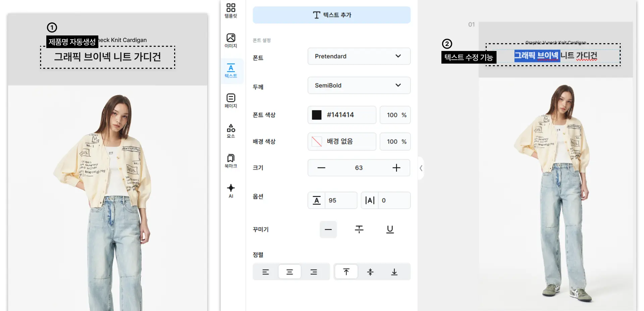Open the 두께 dropdown showing SemiBold

359,85
